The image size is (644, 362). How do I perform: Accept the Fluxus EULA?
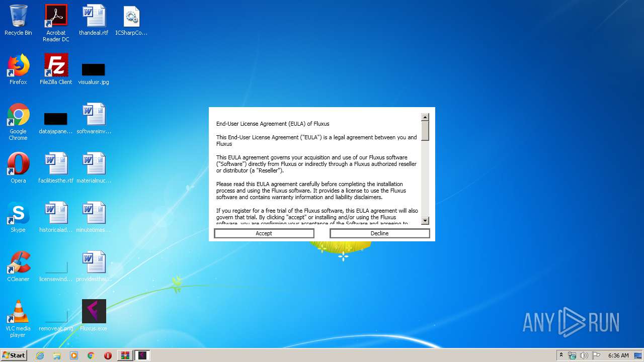264,233
